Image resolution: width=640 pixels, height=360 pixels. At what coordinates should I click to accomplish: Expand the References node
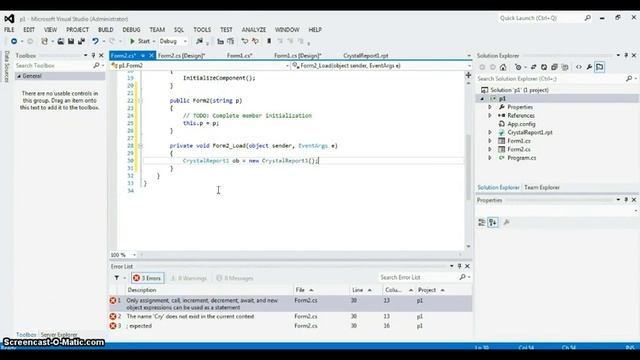[490, 116]
